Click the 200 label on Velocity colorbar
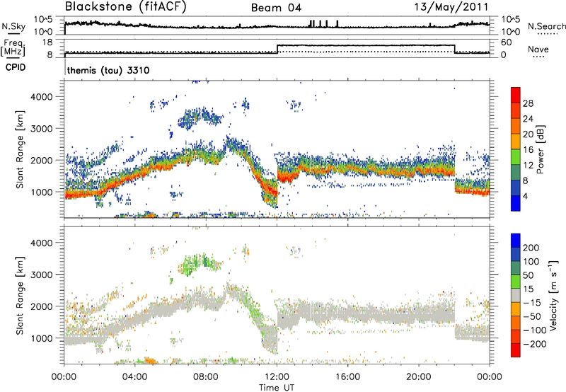The image size is (566, 392). pyautogui.click(x=531, y=248)
